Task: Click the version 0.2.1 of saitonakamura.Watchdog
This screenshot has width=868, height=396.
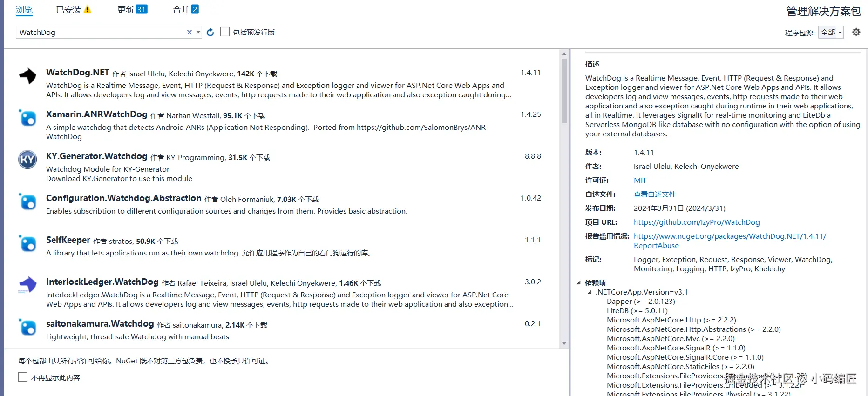Action: click(x=533, y=324)
